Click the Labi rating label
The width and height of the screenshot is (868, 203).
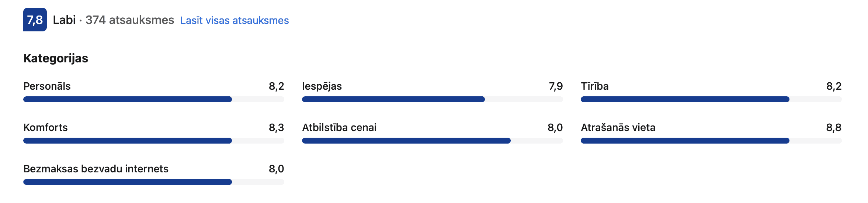point(64,20)
